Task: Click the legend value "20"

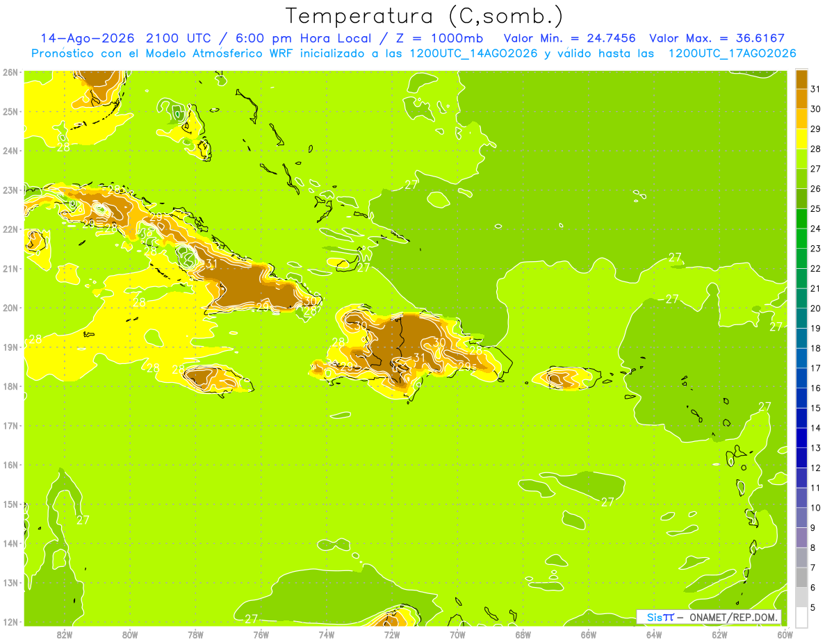Action: tap(816, 308)
